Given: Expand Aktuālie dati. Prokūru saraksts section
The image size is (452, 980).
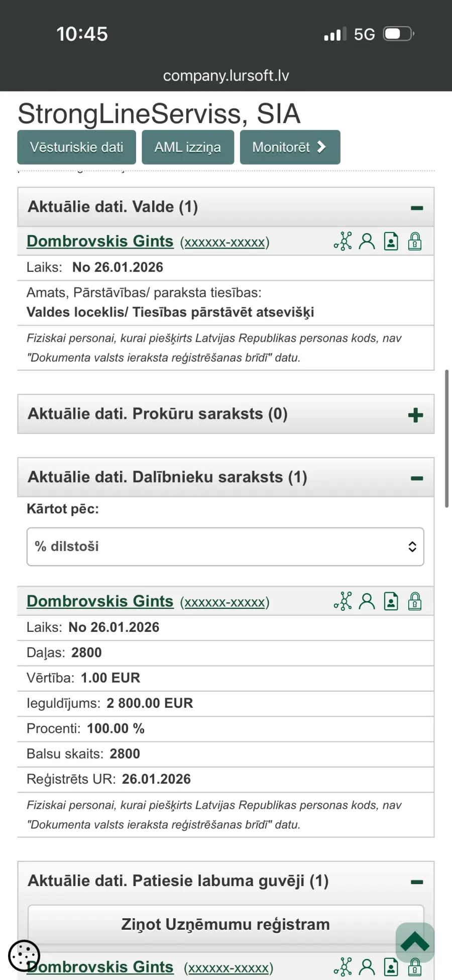Looking at the screenshot, I should pyautogui.click(x=416, y=415).
